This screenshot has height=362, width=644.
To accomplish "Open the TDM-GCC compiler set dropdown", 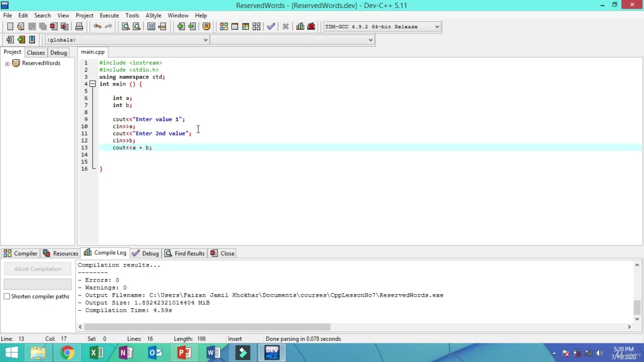I will pyautogui.click(x=437, y=27).
